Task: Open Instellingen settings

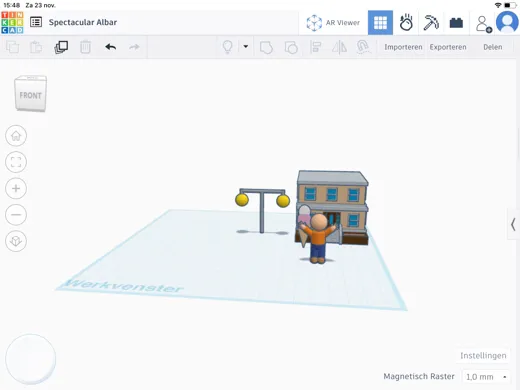Action: [x=483, y=356]
